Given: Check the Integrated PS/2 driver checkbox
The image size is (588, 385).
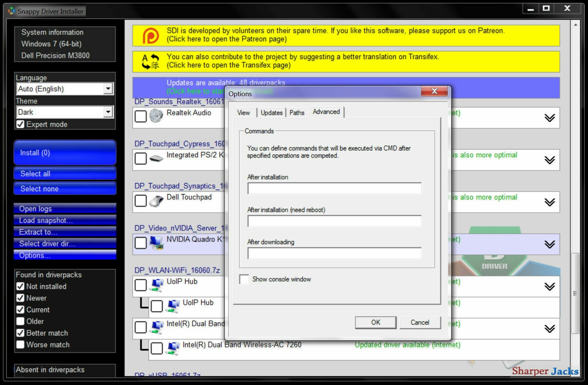Looking at the screenshot, I should tap(141, 159).
